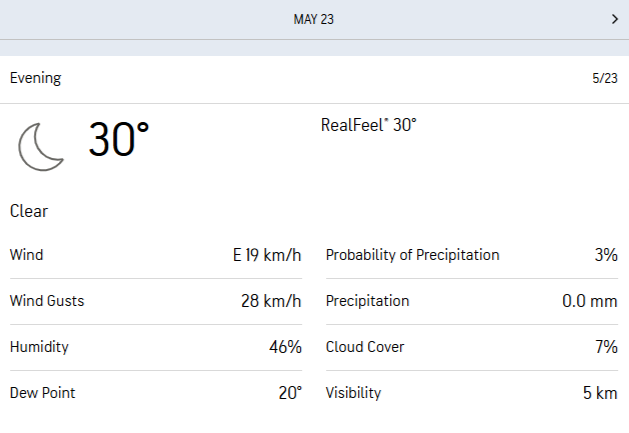Click the Visibility 5 km value

point(600,393)
